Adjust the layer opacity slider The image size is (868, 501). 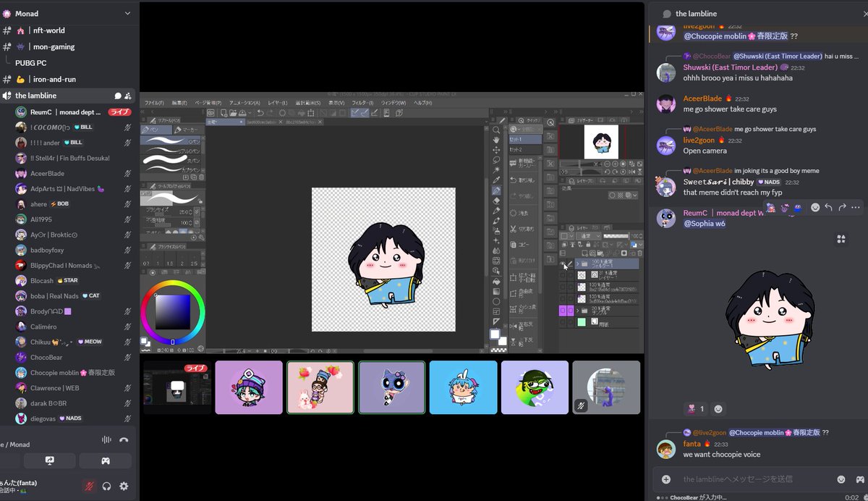point(616,236)
